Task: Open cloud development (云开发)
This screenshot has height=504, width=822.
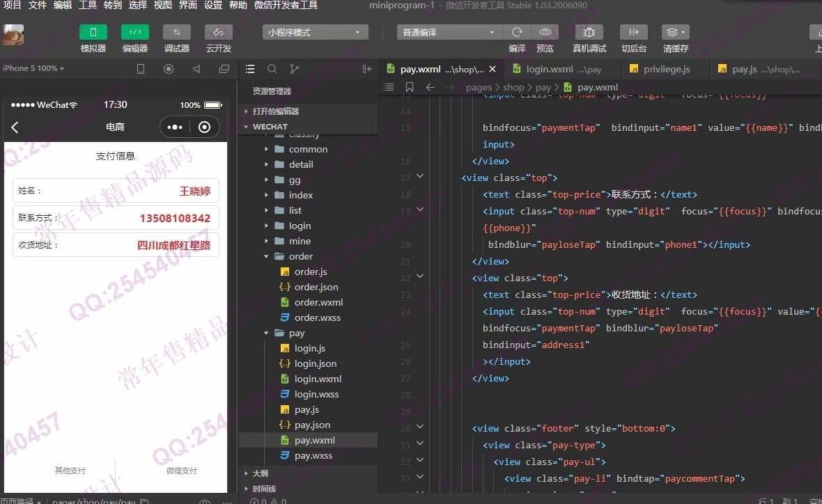Action: 219,33
